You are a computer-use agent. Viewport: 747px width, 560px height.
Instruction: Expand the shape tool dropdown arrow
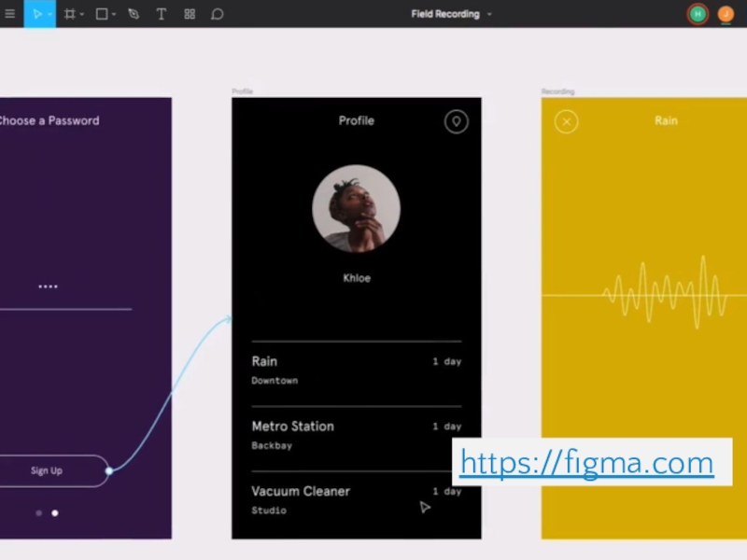click(x=114, y=15)
